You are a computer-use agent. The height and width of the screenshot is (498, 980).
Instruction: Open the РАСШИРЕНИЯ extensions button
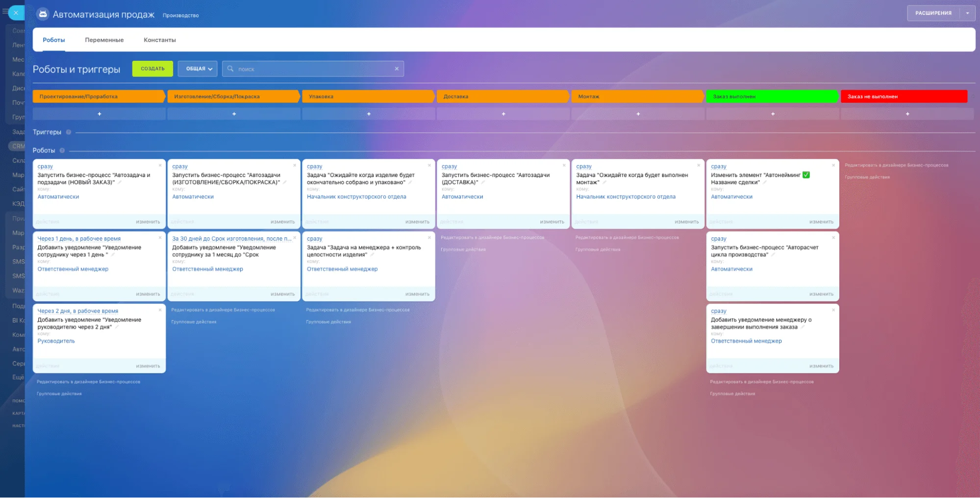pos(933,13)
